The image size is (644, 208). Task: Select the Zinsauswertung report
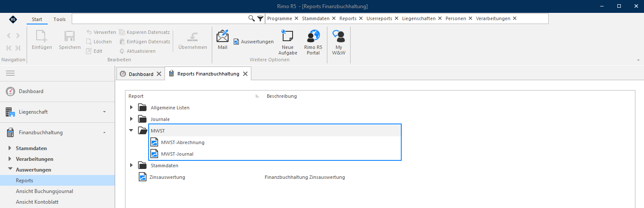coord(167,177)
